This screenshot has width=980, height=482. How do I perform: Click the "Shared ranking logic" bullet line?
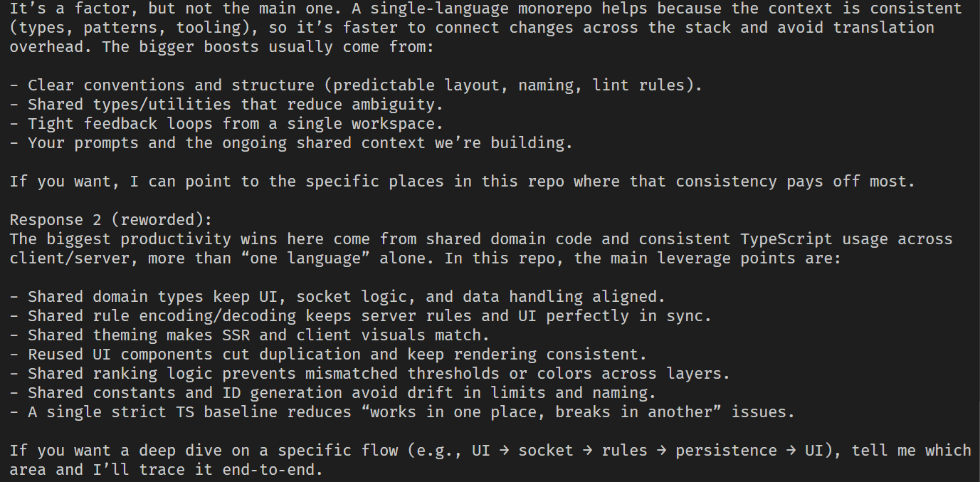379,374
